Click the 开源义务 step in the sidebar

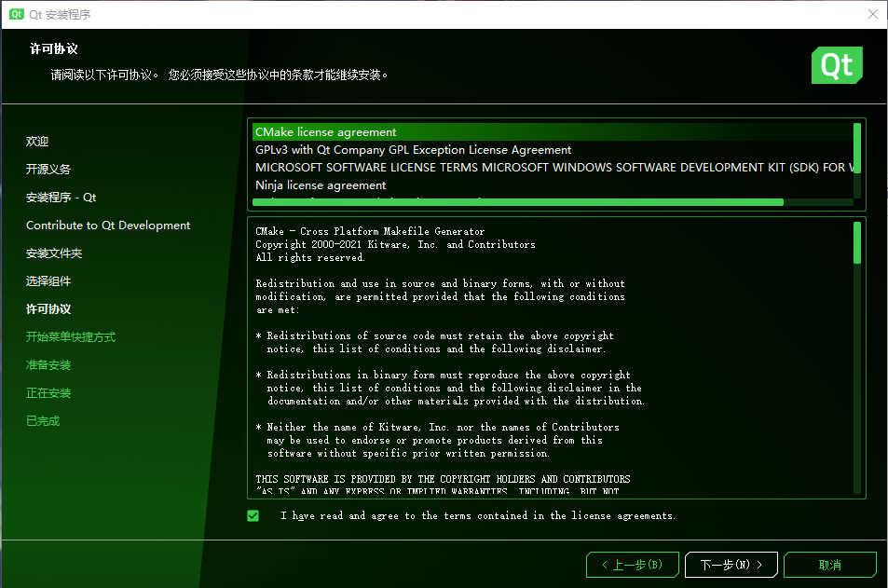tap(48, 169)
